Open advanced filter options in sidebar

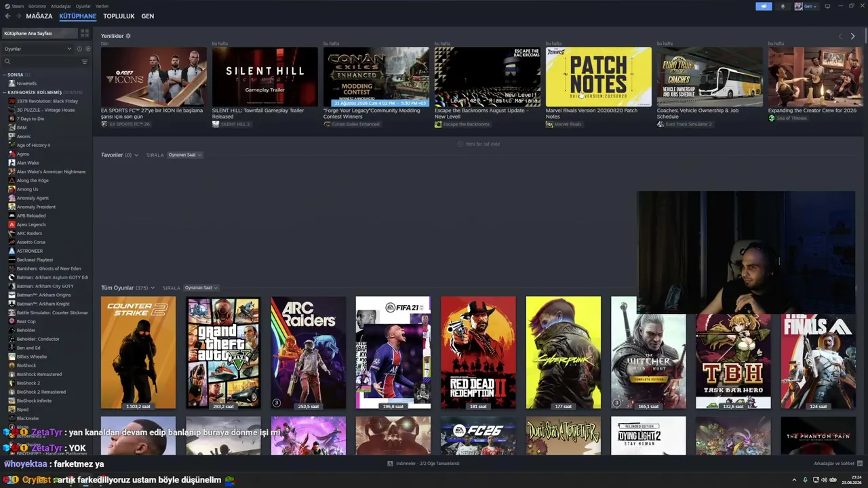point(85,62)
